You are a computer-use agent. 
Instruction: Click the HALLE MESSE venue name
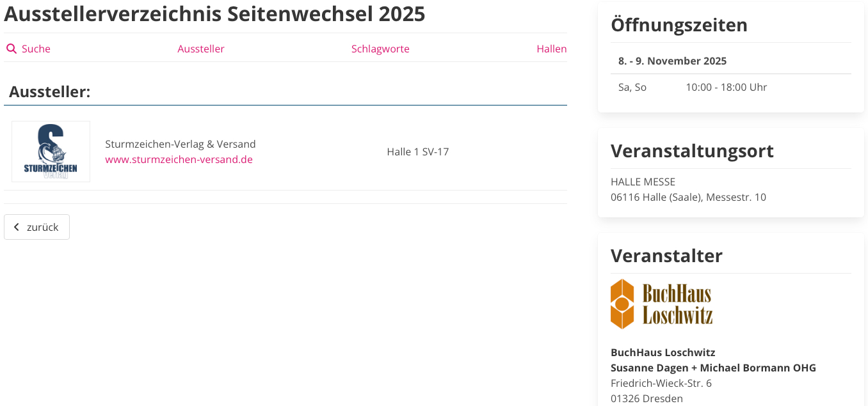pyautogui.click(x=643, y=182)
